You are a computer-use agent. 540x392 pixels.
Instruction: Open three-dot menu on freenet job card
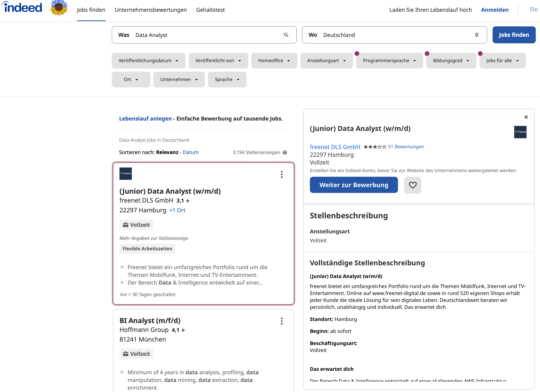[282, 174]
